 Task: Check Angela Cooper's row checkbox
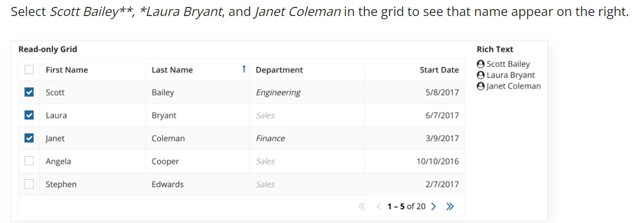29,161
